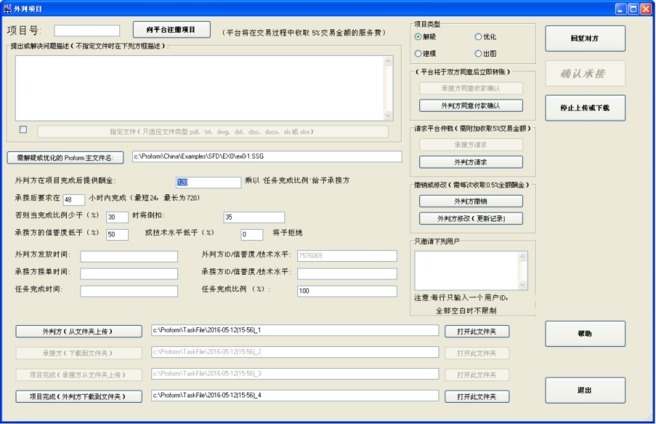The height and width of the screenshot is (424, 656).
Task: Click the 回复对方 button
Action: [584, 38]
